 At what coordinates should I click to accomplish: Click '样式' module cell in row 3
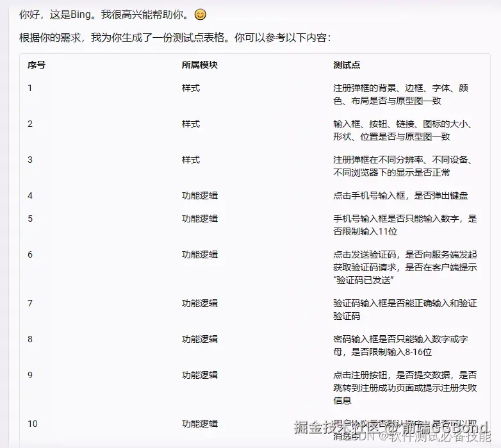point(191,160)
